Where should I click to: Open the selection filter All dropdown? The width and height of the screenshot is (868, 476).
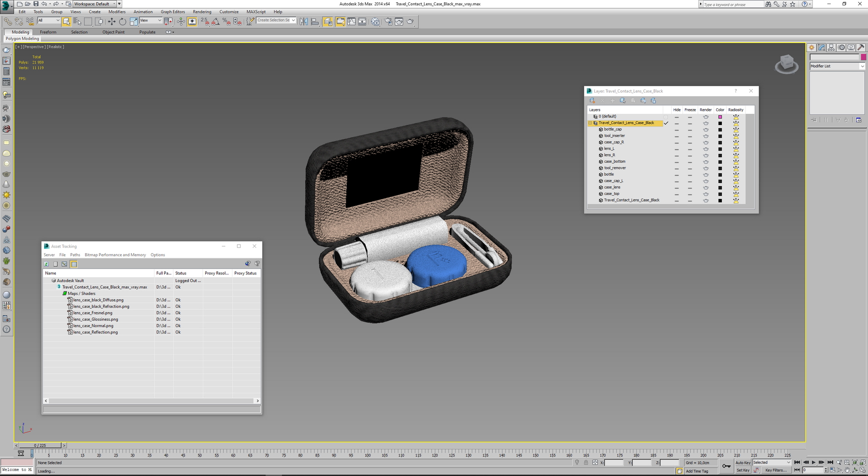pyautogui.click(x=49, y=20)
